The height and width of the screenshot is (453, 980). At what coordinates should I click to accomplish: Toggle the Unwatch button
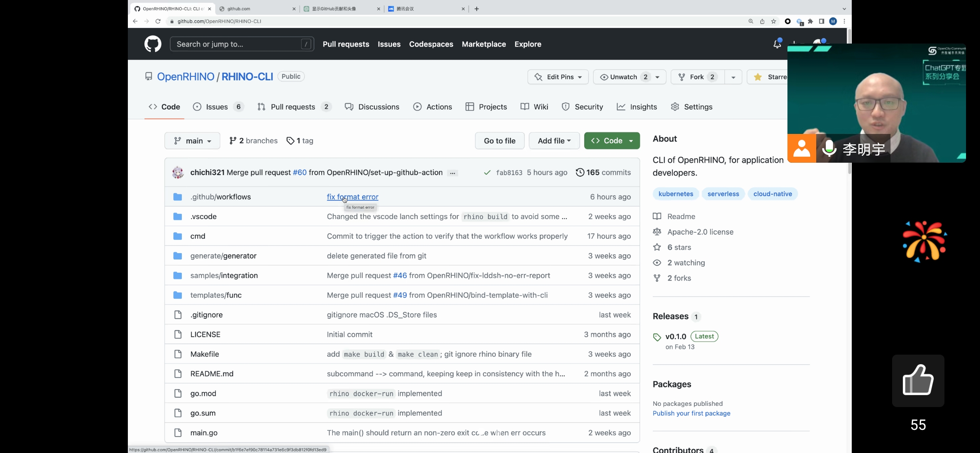(x=624, y=77)
